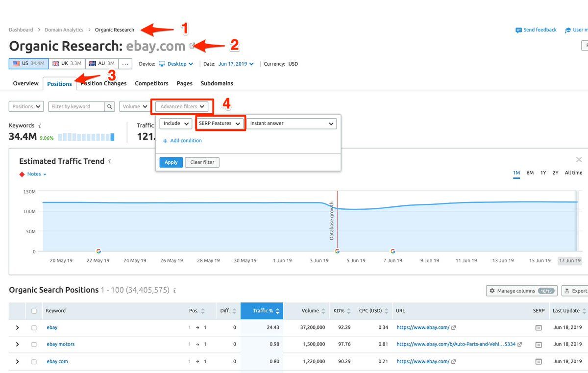Open external link icon for ebay motors URL
The image size is (588, 373).
[520, 344]
